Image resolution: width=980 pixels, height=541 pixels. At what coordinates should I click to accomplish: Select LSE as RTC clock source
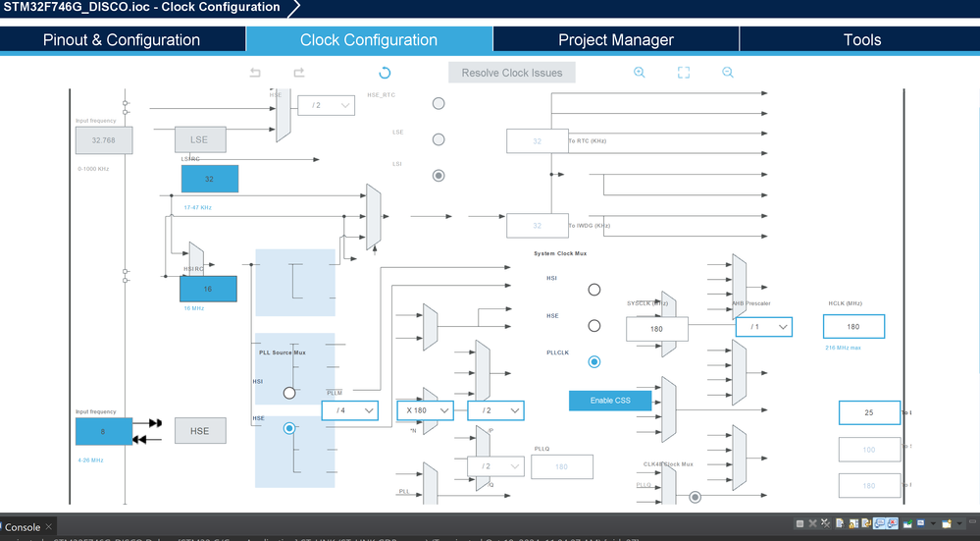(x=438, y=139)
